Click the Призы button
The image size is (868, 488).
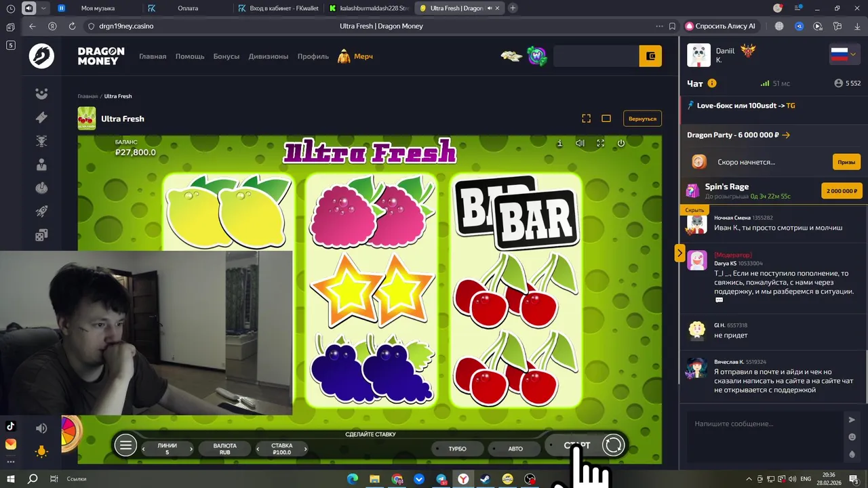point(846,162)
